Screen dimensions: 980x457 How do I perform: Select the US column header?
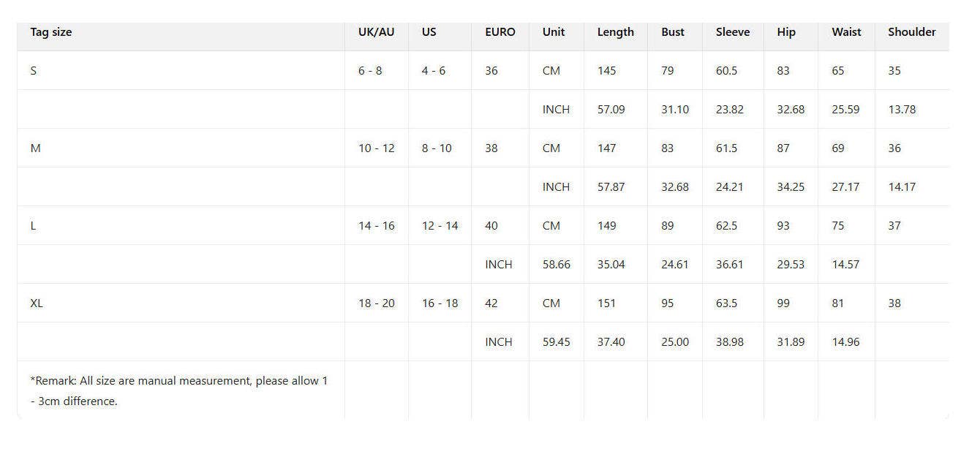429,32
